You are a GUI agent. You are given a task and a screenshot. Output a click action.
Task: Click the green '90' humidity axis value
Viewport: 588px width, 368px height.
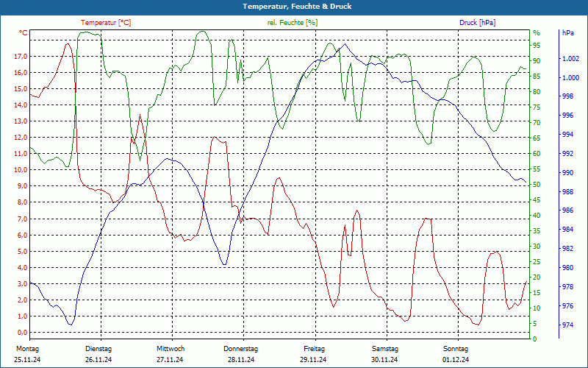537,61
